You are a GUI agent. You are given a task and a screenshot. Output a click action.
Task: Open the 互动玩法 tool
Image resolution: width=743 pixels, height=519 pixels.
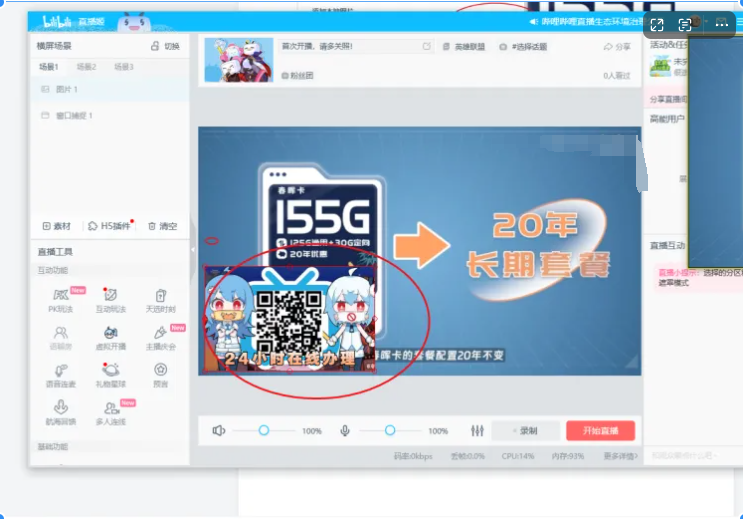[110, 300]
